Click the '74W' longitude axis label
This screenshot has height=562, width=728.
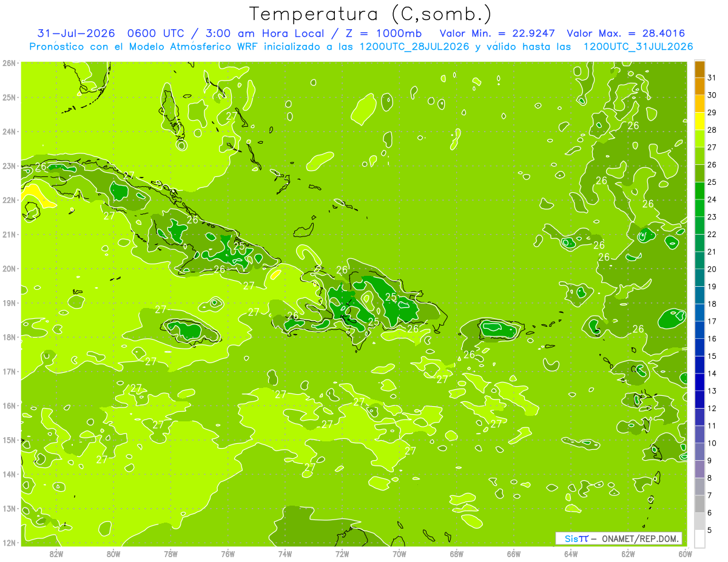coord(285,554)
